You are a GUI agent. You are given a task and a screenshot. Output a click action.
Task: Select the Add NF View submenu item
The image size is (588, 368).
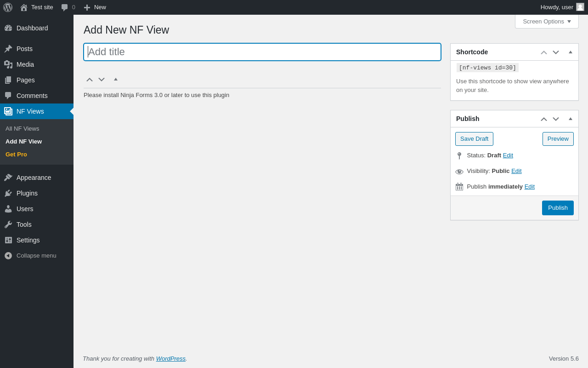23,142
